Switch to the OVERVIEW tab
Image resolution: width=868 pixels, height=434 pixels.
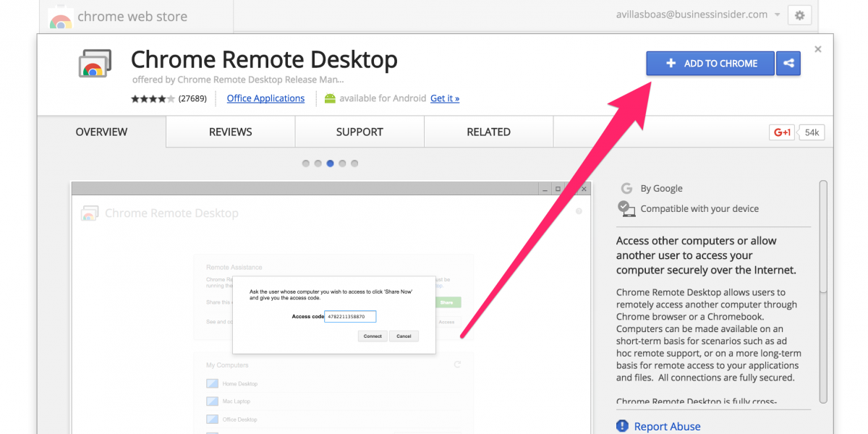click(101, 132)
